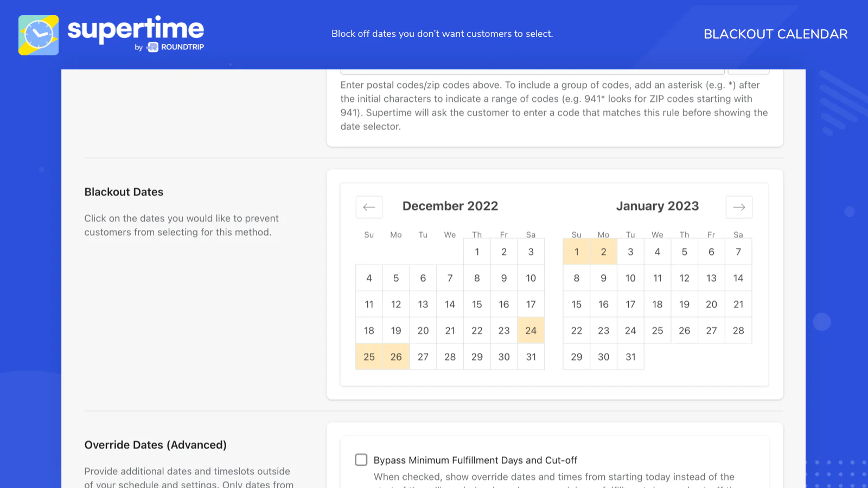Block December 15 from selection
This screenshot has width=868, height=488.
coord(477,304)
